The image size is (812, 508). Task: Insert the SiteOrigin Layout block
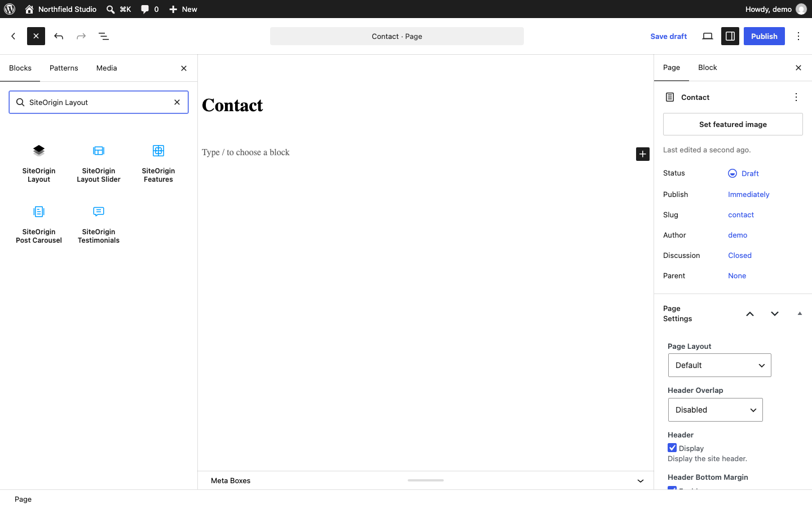(x=39, y=163)
